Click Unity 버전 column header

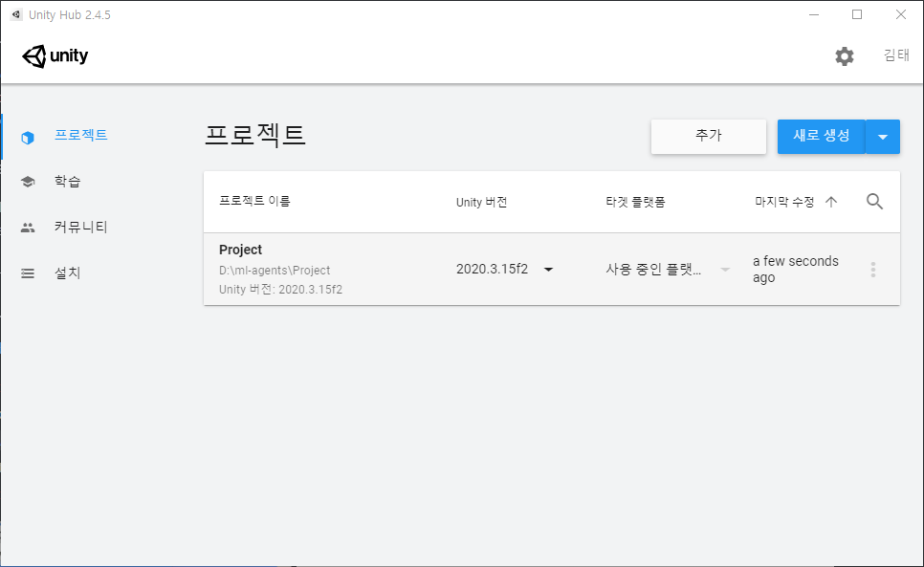[x=481, y=202]
